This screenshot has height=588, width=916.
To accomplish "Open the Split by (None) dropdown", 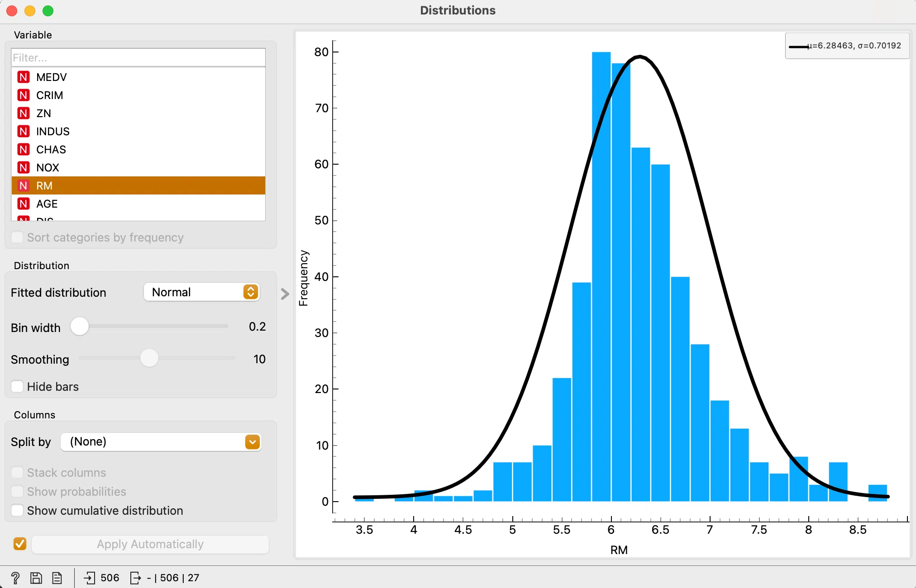I will tap(161, 441).
